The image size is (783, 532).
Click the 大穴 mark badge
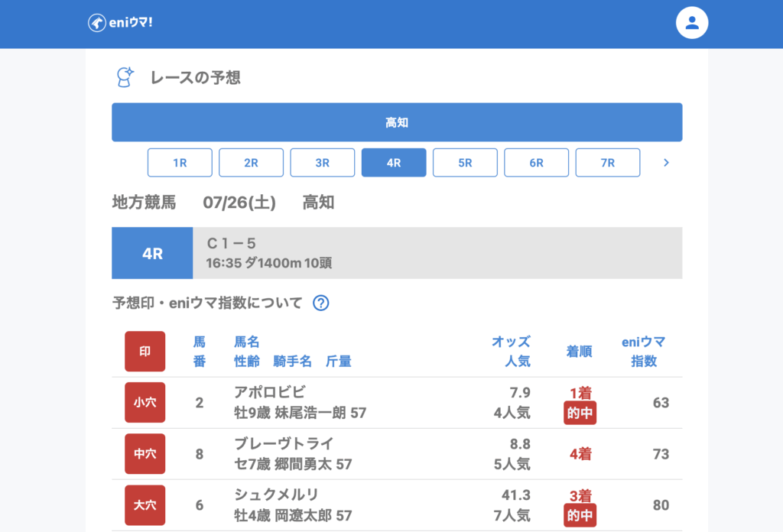[x=145, y=505]
